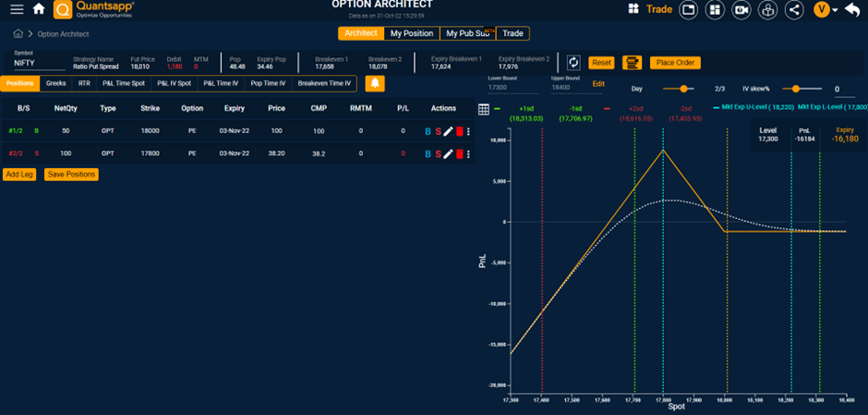Delete the 17800 PE leg
Image resolution: width=868 pixels, height=415 pixels.
pos(459,153)
